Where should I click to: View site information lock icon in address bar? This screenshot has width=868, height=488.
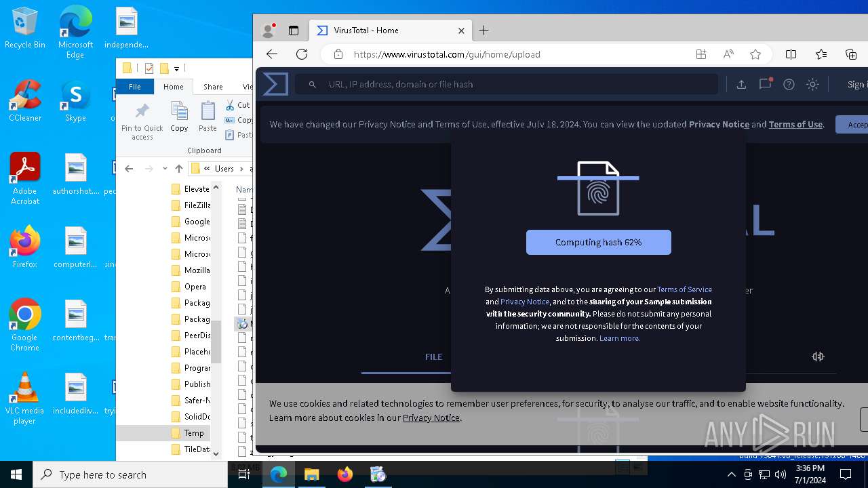(x=337, y=54)
